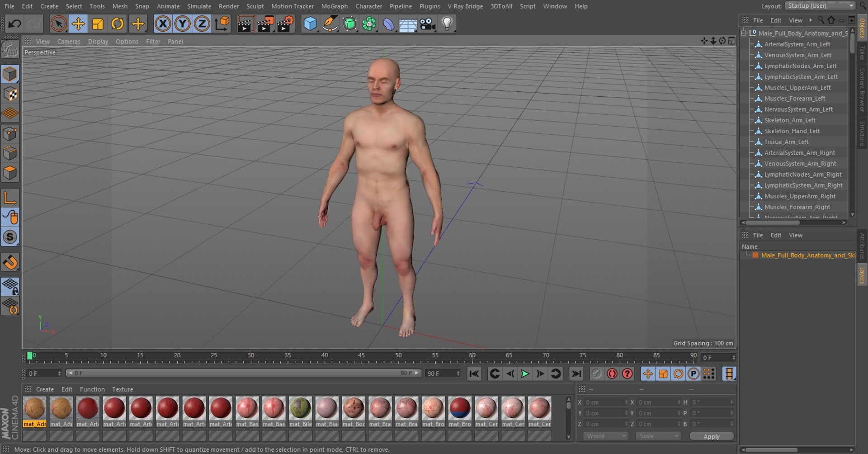This screenshot has width=868, height=454.
Task: Go to end of animation
Action: pos(576,374)
